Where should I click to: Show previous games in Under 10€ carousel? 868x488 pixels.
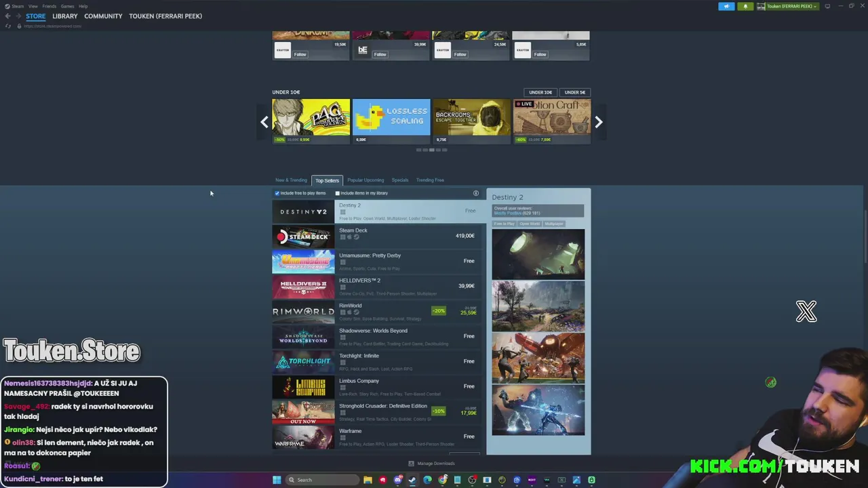[264, 122]
